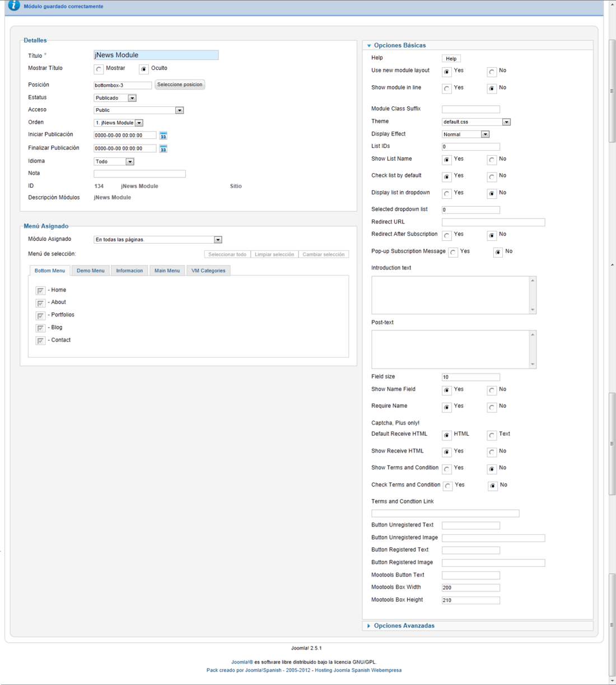Click the Post-text scrollbar up arrow
The width and height of the screenshot is (616, 685).
point(533,334)
